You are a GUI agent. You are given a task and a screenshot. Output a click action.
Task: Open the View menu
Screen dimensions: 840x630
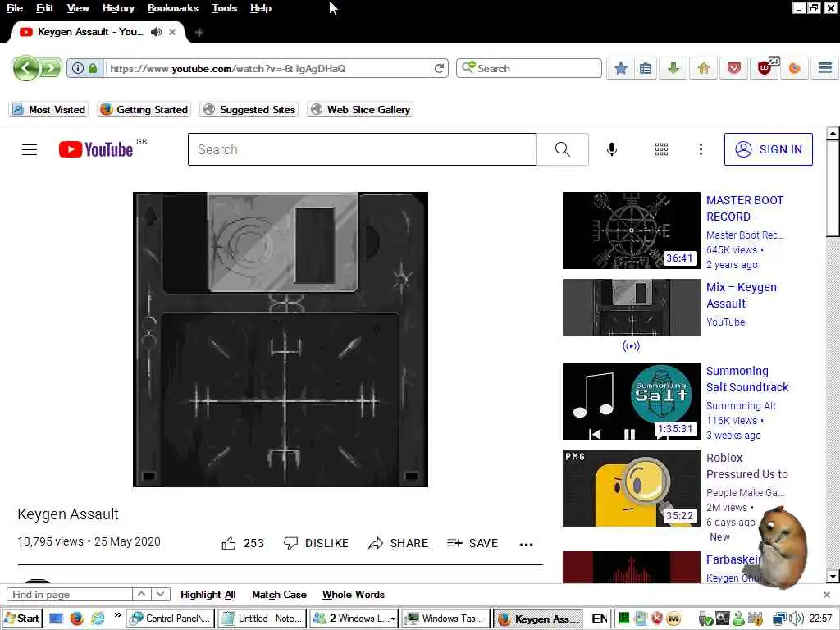click(x=78, y=8)
